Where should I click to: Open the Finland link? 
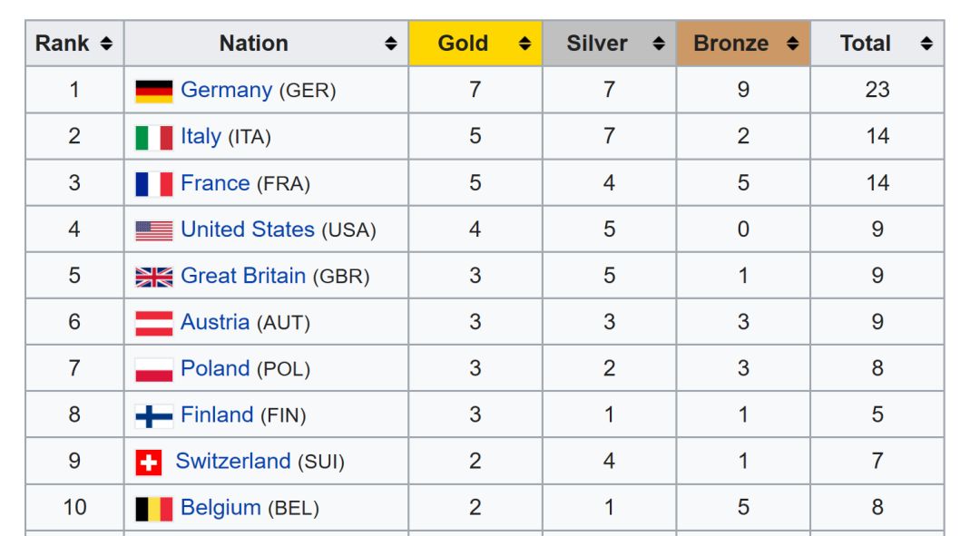coord(217,414)
